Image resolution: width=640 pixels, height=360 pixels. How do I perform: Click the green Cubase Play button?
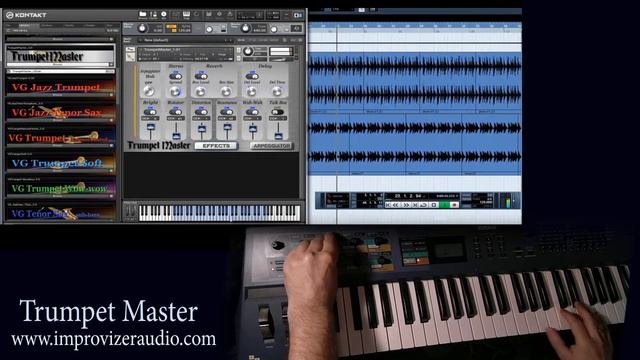point(444,205)
